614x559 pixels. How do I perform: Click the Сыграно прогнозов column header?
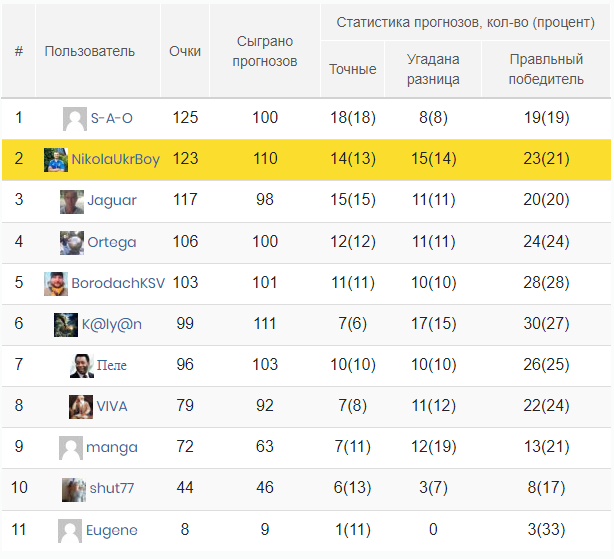tap(265, 51)
